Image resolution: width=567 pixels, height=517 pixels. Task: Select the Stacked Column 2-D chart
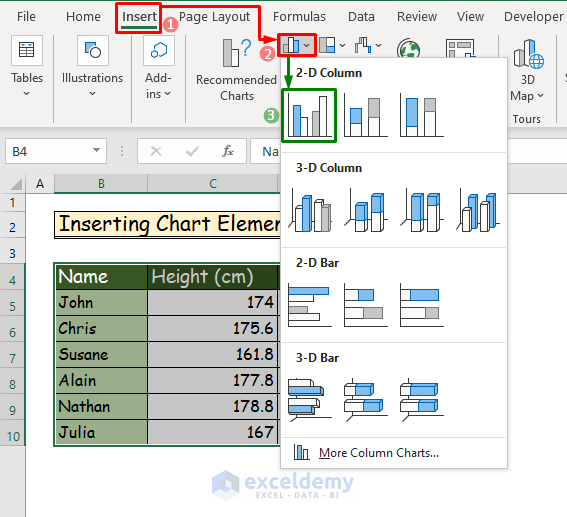click(366, 115)
